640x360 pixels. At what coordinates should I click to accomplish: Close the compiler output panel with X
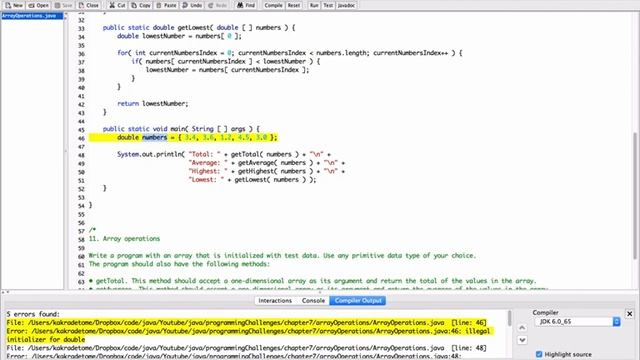coord(629,314)
